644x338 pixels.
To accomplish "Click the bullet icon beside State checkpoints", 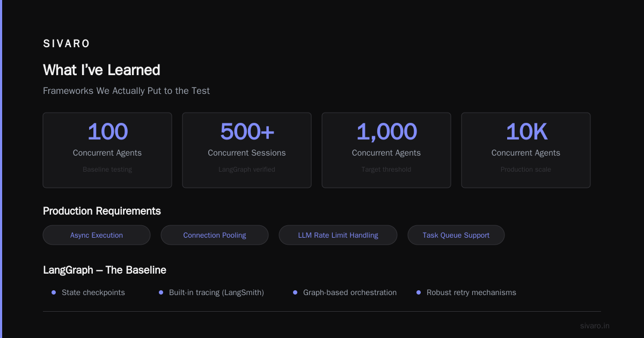I will click(54, 292).
